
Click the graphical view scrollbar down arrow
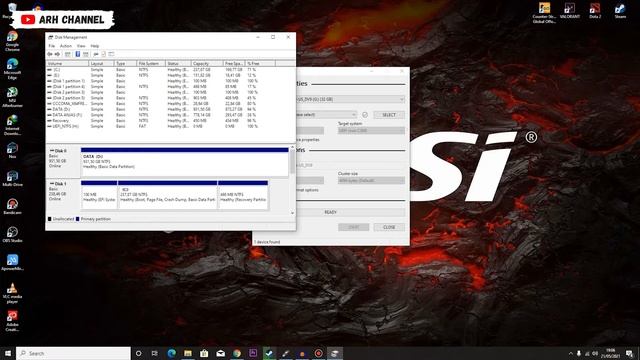pos(292,213)
